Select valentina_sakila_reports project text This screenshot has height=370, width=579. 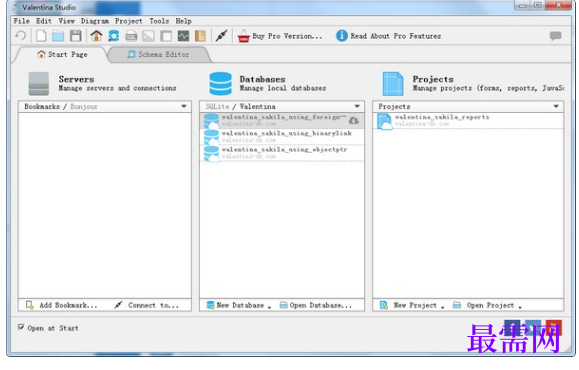(442, 117)
